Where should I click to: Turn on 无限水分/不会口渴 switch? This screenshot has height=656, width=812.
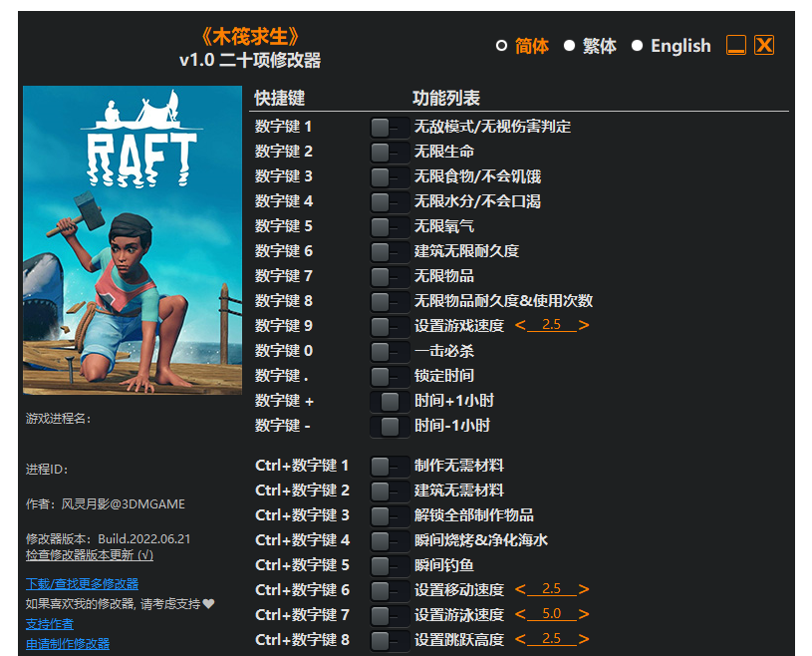point(390,201)
